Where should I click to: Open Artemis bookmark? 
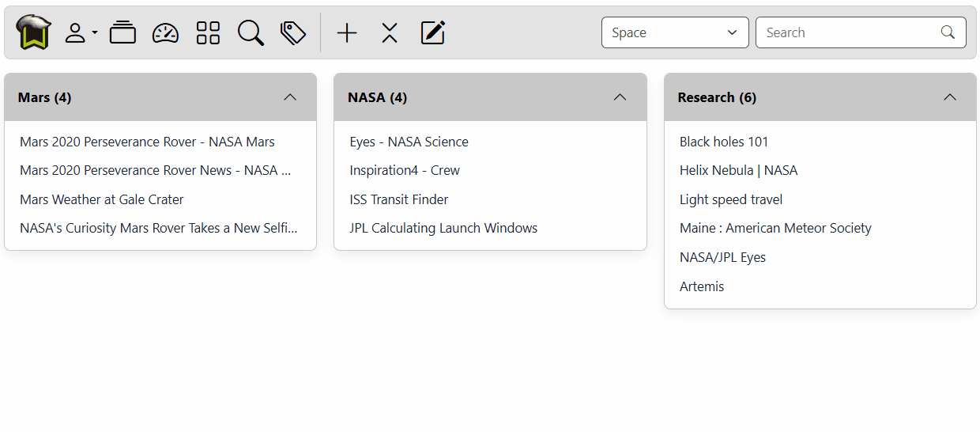click(702, 286)
